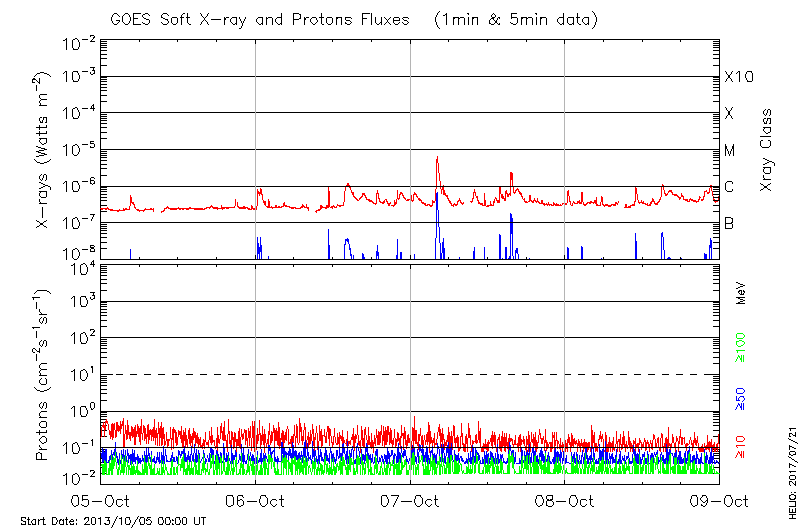Screen dimensions: 800x530
Task: Click the largest X-ray flare peak on 07-Oct
Action: click(437, 159)
